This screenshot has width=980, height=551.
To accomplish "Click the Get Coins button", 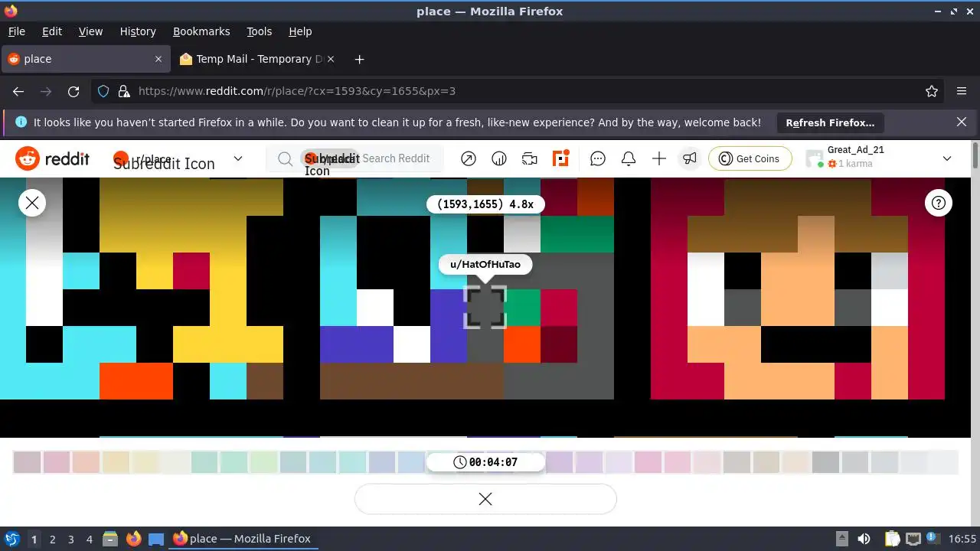I will (749, 158).
